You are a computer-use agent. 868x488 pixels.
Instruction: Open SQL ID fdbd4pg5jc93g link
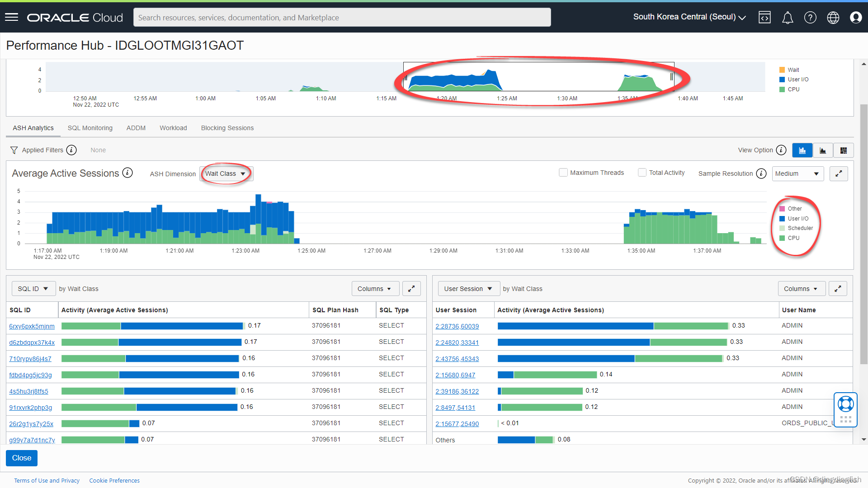(30, 375)
